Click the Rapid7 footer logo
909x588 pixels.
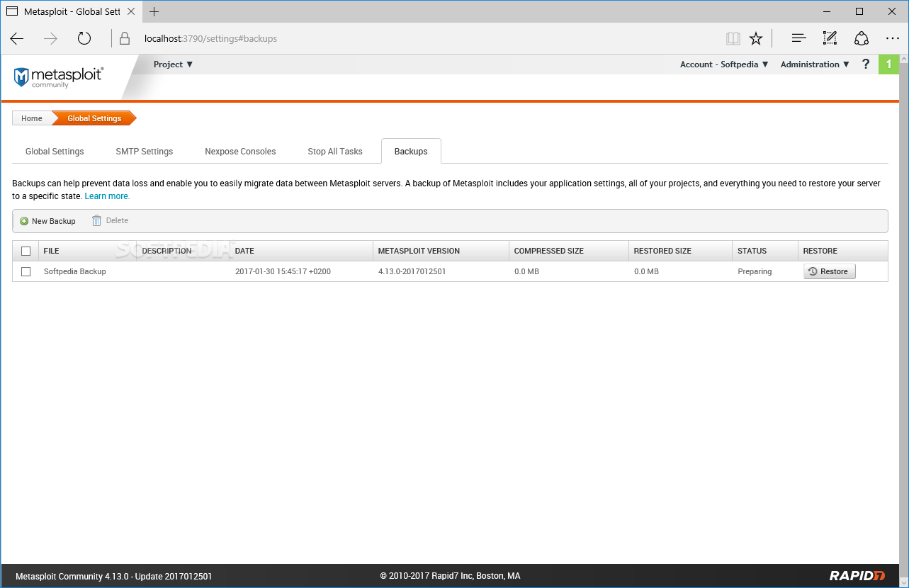click(x=857, y=576)
